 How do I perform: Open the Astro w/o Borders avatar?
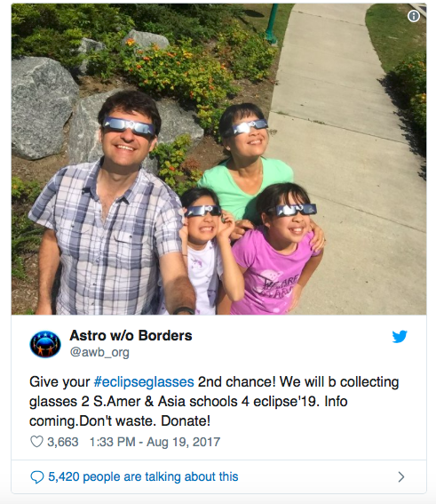tap(45, 344)
